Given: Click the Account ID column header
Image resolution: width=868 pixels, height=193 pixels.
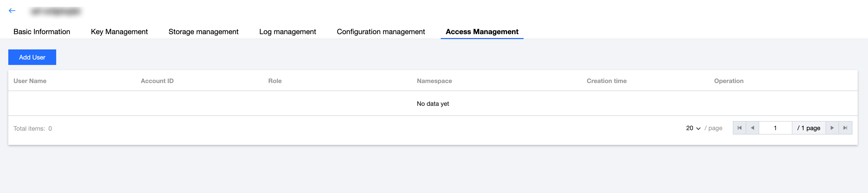Looking at the screenshot, I should click(157, 81).
